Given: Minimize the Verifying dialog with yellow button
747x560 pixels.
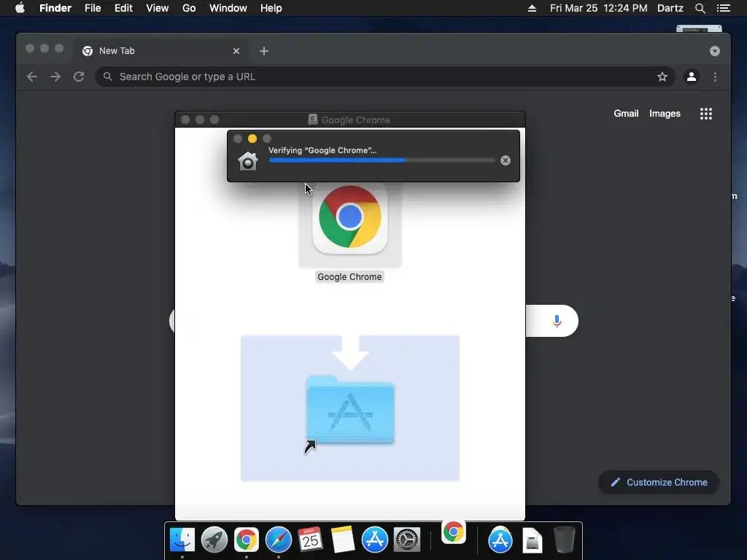Looking at the screenshot, I should [252, 139].
